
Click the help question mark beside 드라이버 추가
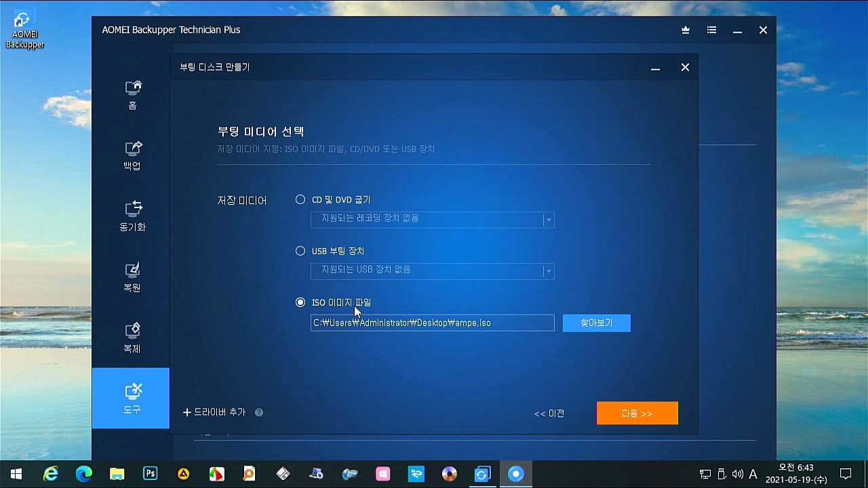tap(259, 412)
